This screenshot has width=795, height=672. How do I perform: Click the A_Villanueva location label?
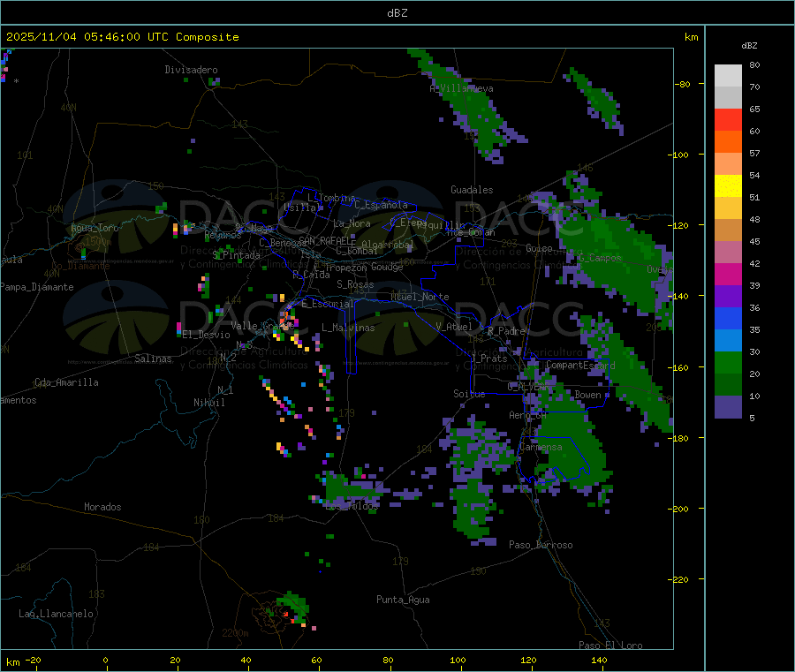461,88
